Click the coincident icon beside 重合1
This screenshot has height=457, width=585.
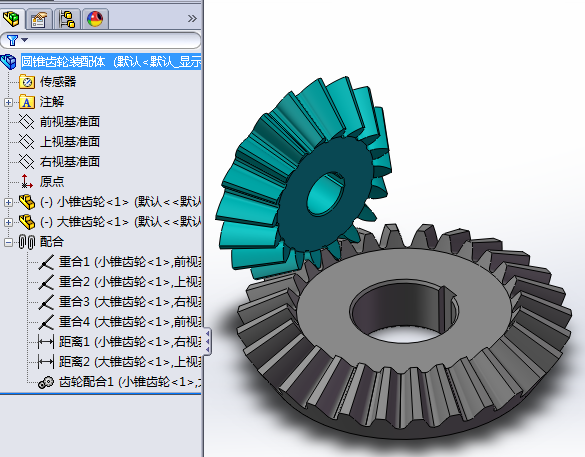point(46,262)
